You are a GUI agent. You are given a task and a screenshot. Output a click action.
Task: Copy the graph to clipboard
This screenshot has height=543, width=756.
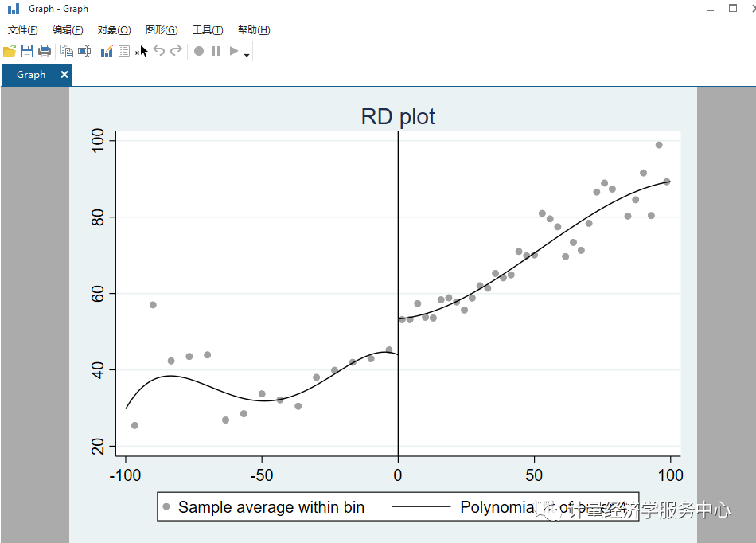tap(67, 50)
